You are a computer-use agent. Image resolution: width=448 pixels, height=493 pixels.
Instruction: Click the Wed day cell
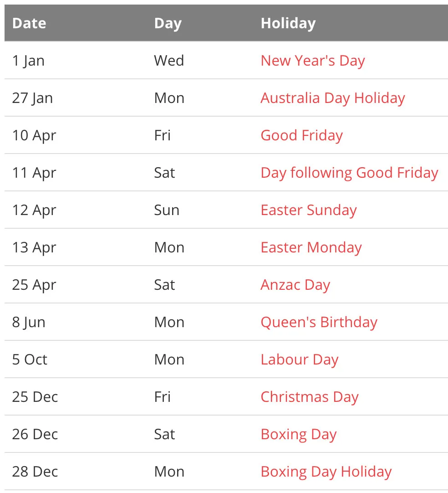[x=169, y=61]
